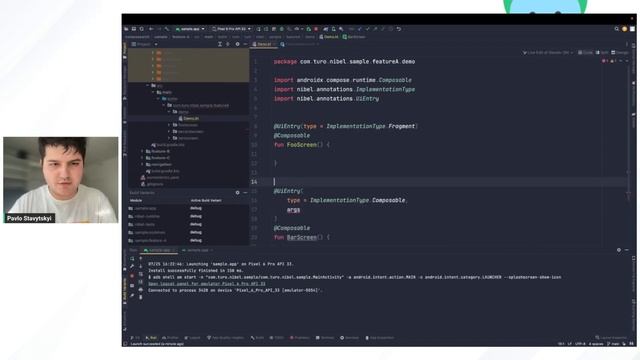Click rerun icon at top of Run panel sidebar
Image resolution: width=640 pixels, height=360 pixels.
(132, 258)
